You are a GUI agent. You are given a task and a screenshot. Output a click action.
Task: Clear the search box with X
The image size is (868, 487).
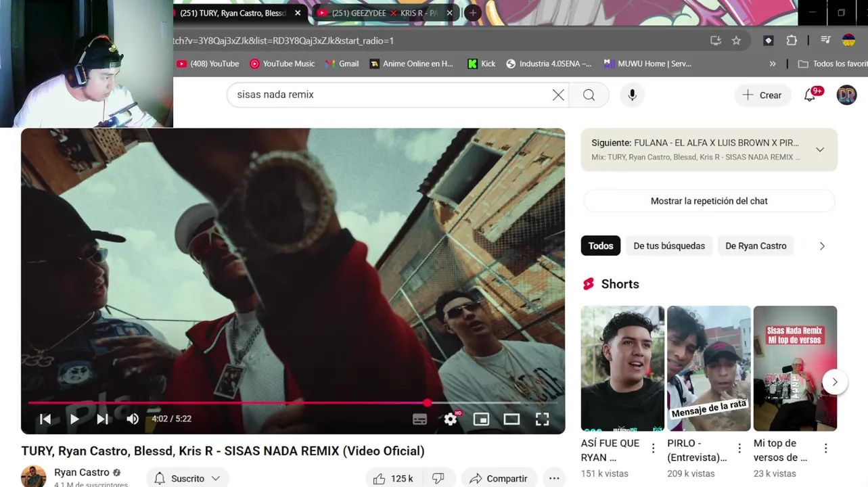pos(558,95)
